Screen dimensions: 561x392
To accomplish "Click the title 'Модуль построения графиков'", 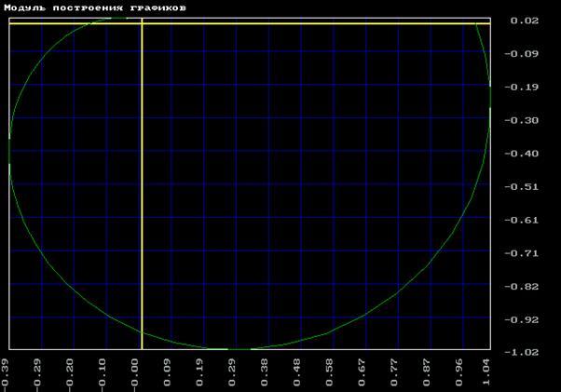I will pyautogui.click(x=95, y=7).
